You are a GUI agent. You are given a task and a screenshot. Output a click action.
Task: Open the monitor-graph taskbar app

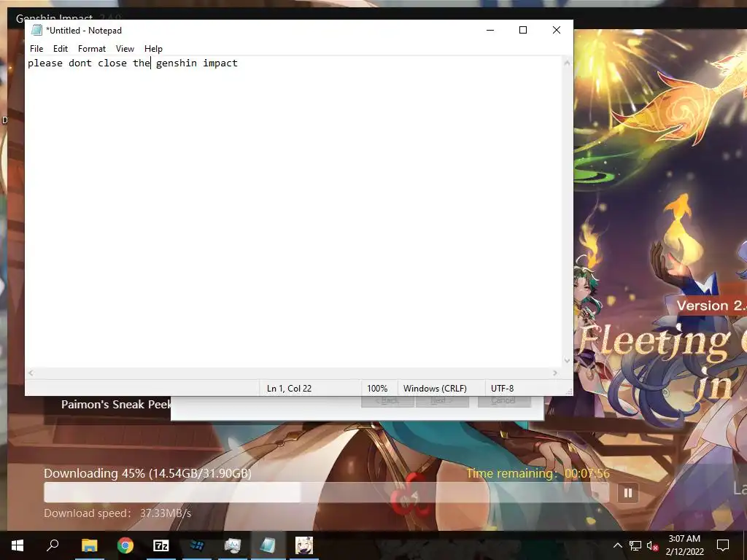pyautogui.click(x=233, y=545)
